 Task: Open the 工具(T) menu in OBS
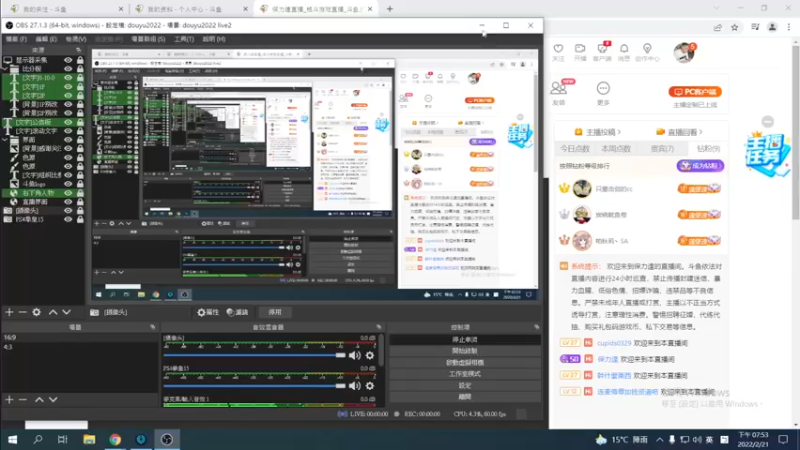point(184,39)
